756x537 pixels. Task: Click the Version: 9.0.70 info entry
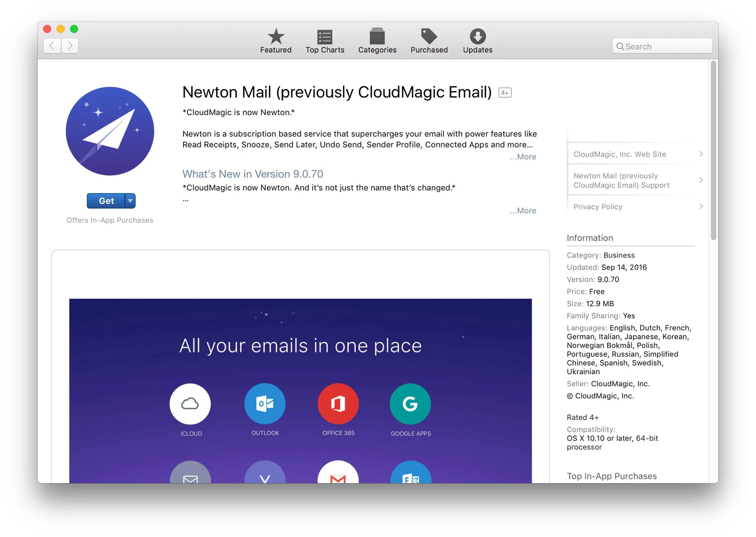pyautogui.click(x=593, y=279)
